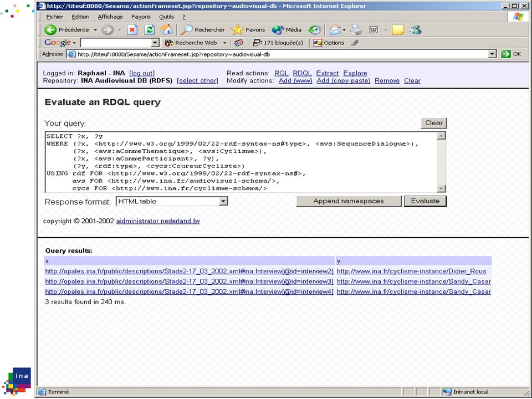Viewport: 532px width, 399px height.
Task: Open the Messenger people icon
Action: click(x=416, y=30)
